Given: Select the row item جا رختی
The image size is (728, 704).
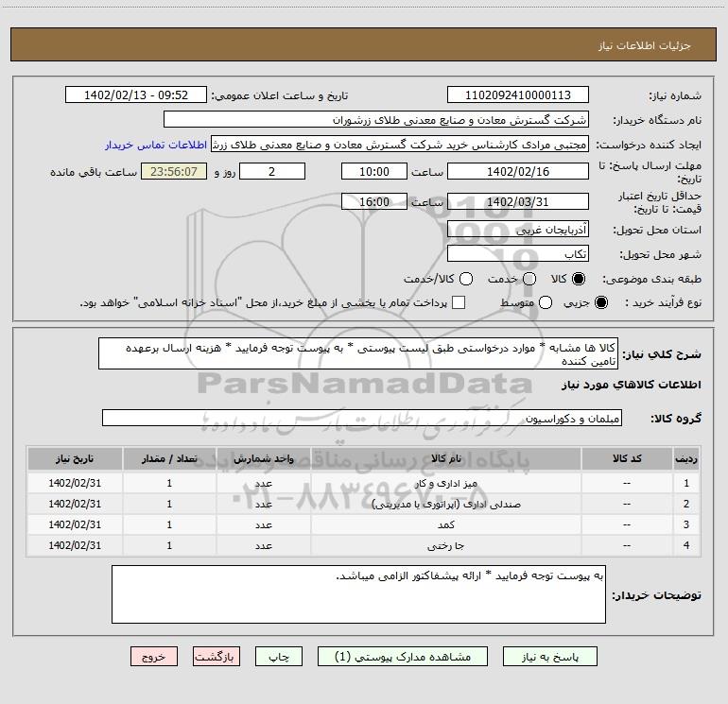Looking at the screenshot, I should tap(445, 546).
